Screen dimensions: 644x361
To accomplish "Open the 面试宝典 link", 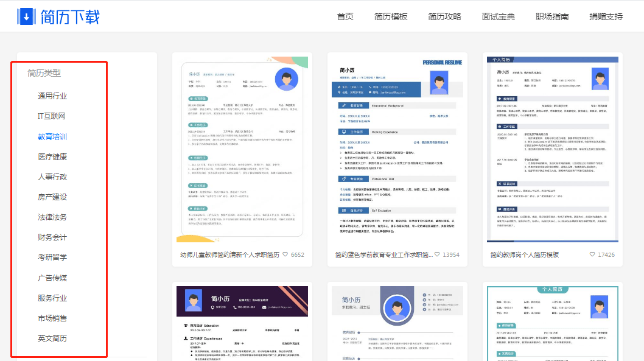I will [498, 16].
